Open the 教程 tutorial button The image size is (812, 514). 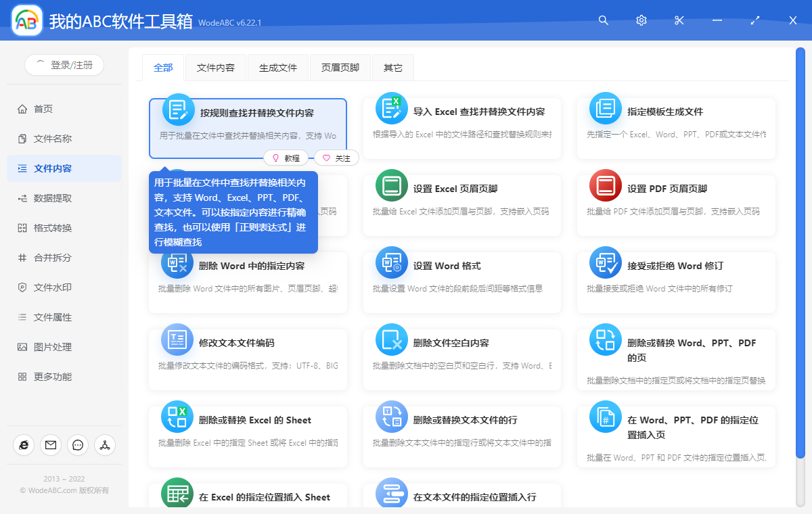[x=286, y=158]
